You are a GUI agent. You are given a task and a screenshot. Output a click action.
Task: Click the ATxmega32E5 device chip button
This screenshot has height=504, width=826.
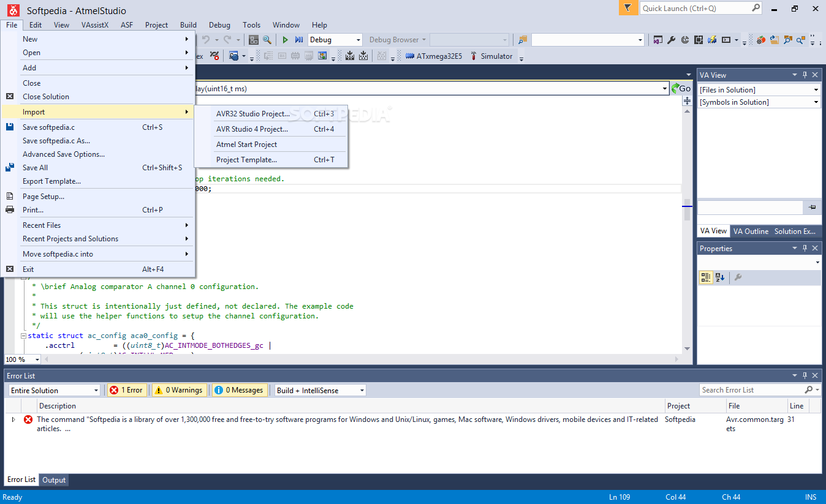click(x=434, y=56)
